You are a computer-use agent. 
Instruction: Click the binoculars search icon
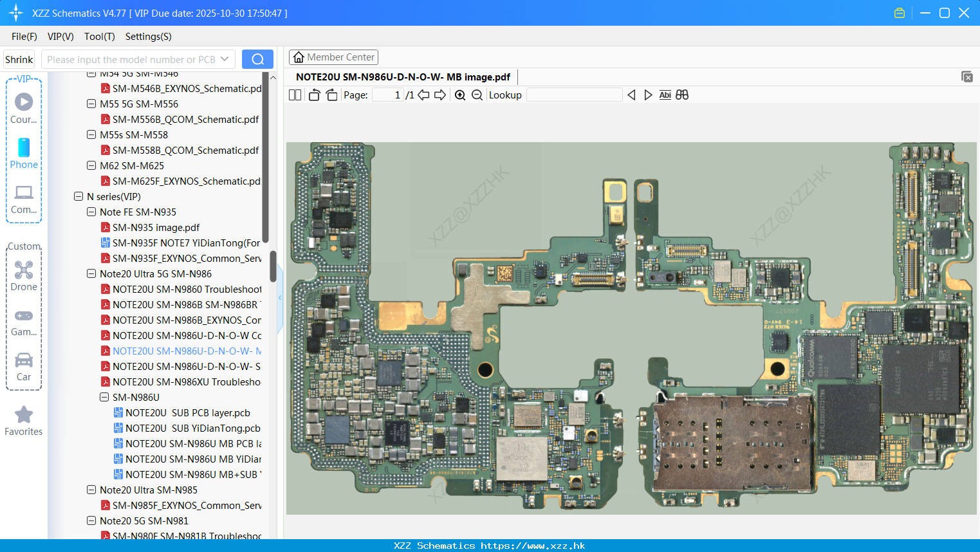click(x=682, y=95)
